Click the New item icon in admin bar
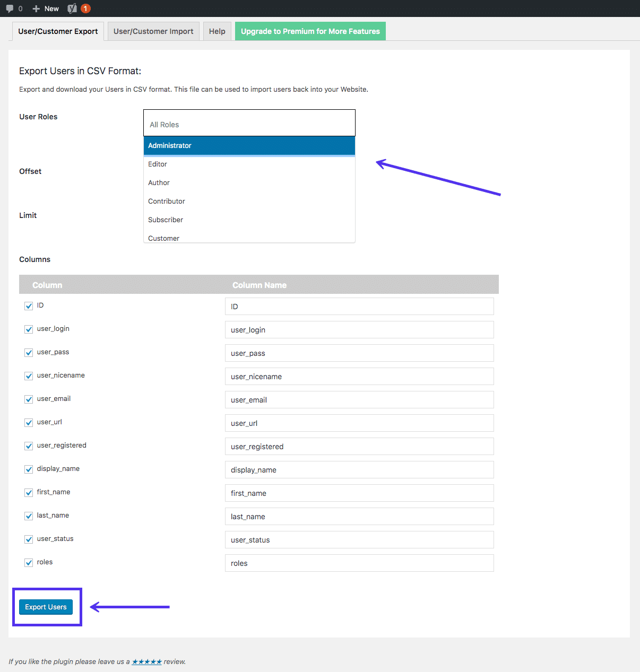 (x=46, y=8)
